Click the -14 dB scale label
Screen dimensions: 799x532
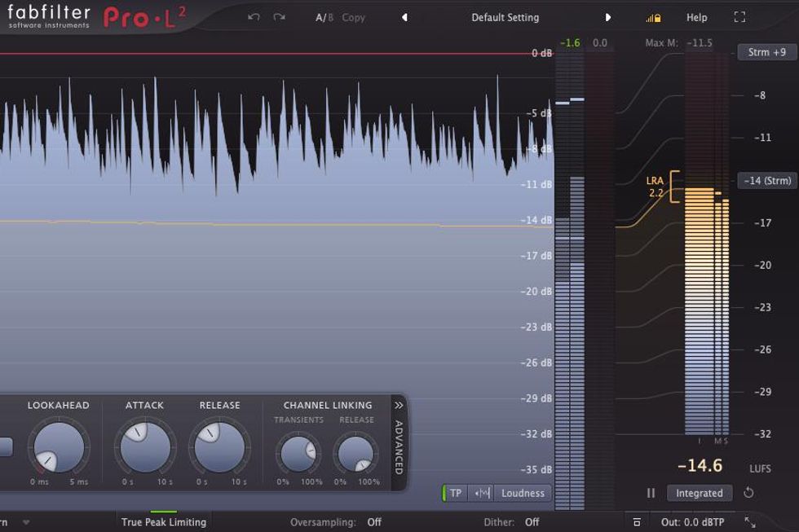[x=536, y=220]
